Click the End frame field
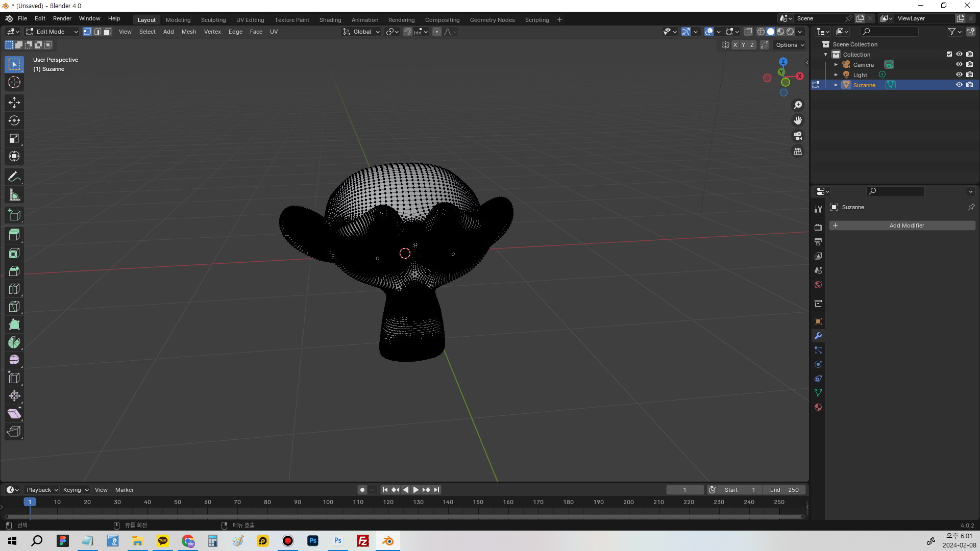The height and width of the screenshot is (551, 980). [785, 490]
